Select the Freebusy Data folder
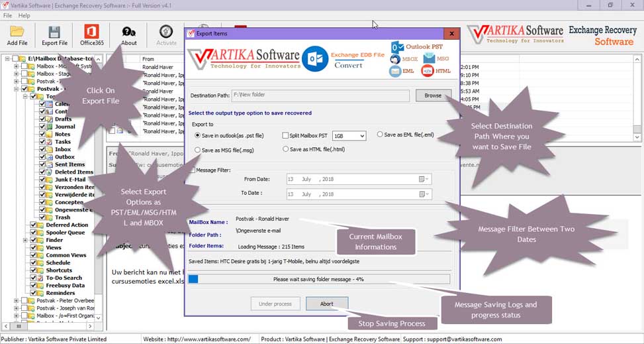This screenshot has width=644, height=344. 66,285
